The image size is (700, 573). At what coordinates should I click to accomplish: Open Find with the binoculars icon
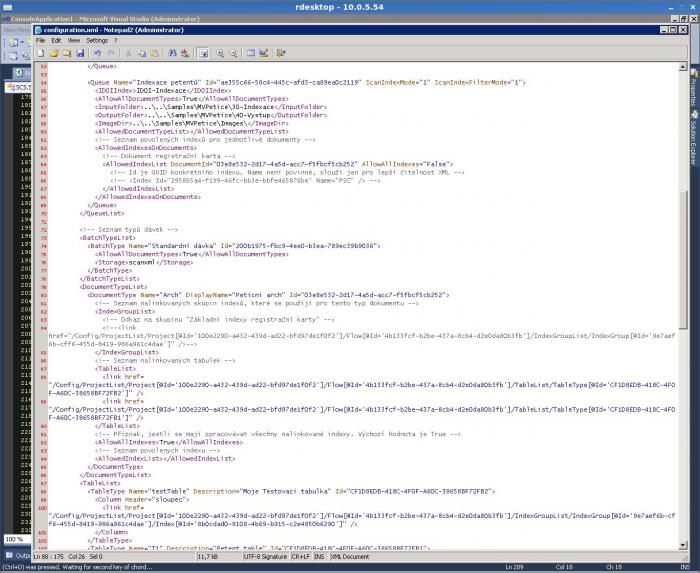coord(172,53)
